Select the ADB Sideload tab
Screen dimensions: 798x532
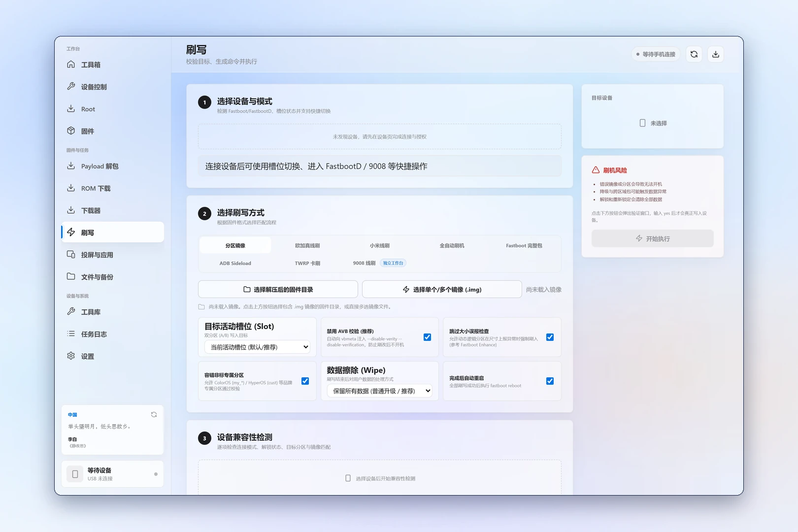(x=235, y=263)
